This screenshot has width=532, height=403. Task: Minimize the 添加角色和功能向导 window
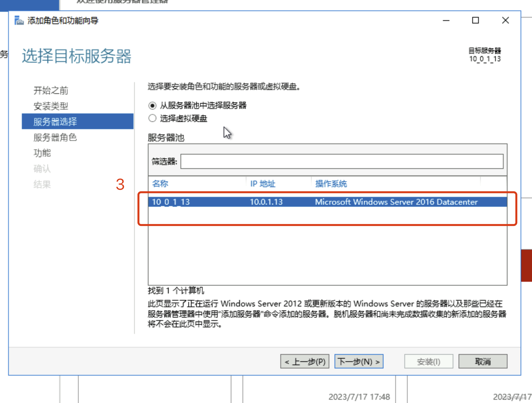(446, 21)
